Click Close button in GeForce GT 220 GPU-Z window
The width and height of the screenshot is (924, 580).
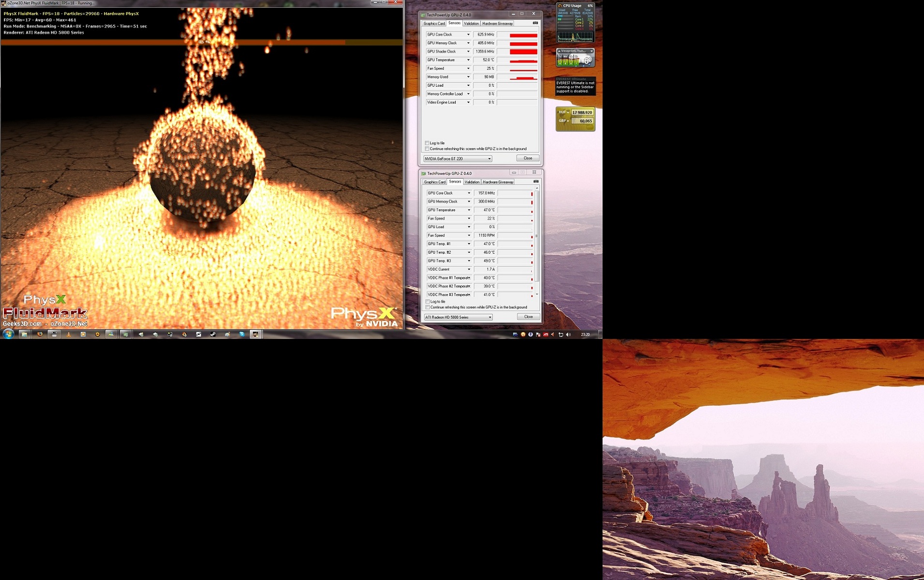click(x=527, y=158)
